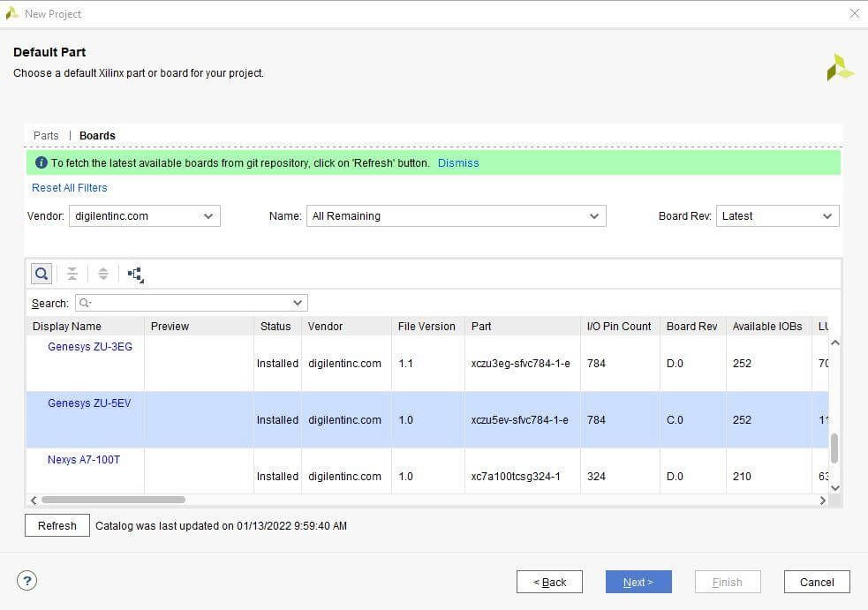Image resolution: width=868 pixels, height=610 pixels.
Task: Click the board connections hierarchy icon
Action: [x=136, y=275]
